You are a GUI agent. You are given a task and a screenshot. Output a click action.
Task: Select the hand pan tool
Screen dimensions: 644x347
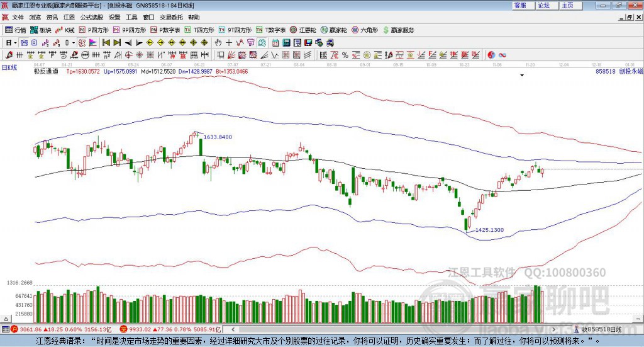(x=218, y=42)
